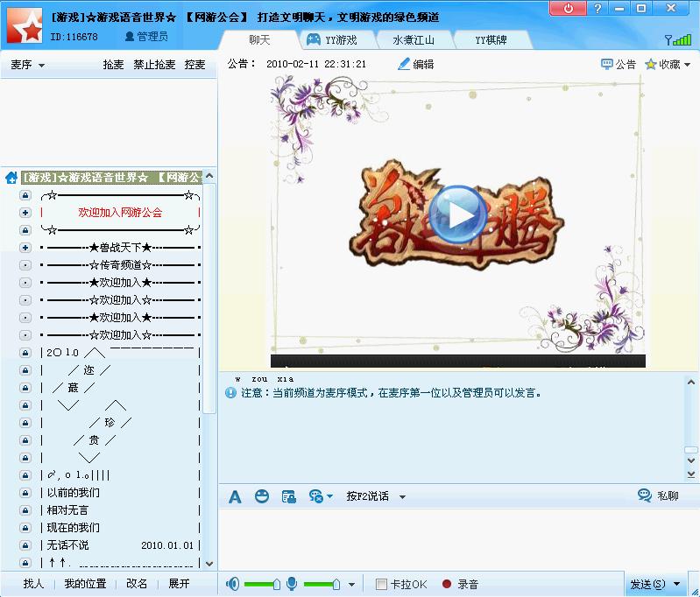This screenshot has height=597, width=700.
Task: Click the home icon beside channel tree root
Action: click(x=11, y=178)
